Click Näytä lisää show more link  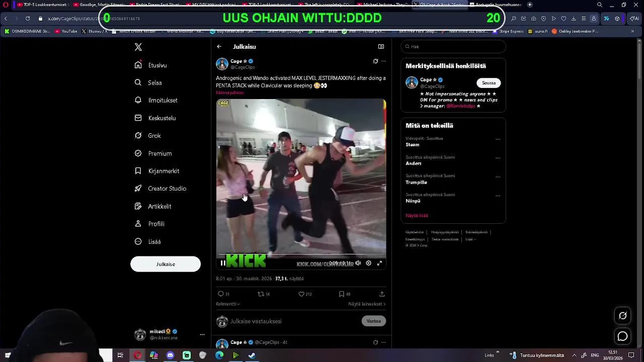417,215
